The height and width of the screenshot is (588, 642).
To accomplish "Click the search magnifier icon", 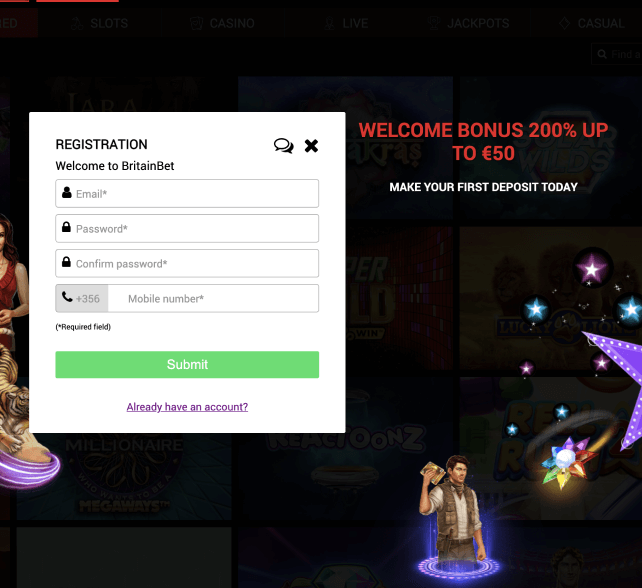I will click(x=602, y=54).
